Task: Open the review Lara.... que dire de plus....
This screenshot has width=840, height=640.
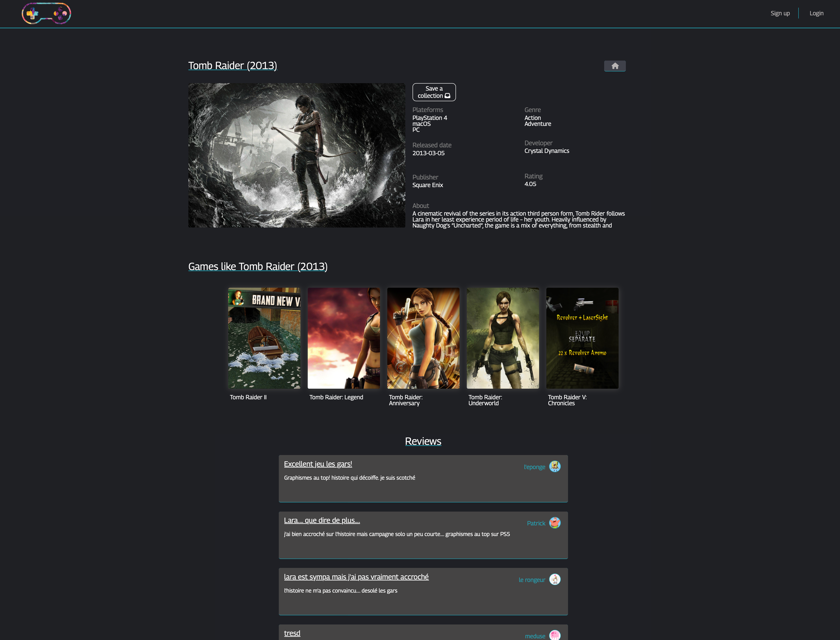Action: tap(322, 520)
